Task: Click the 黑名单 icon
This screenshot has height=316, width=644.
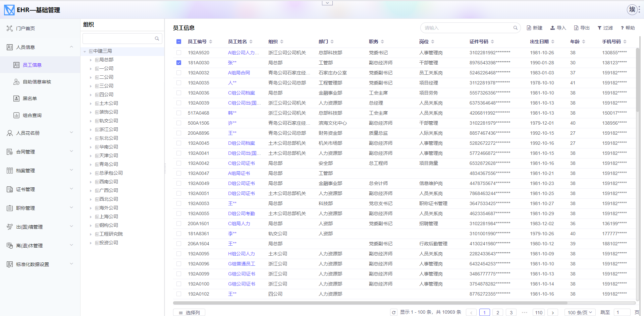Action: tap(16, 99)
